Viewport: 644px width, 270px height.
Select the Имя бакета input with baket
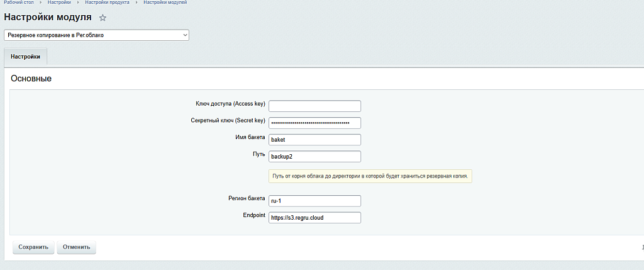[314, 140]
